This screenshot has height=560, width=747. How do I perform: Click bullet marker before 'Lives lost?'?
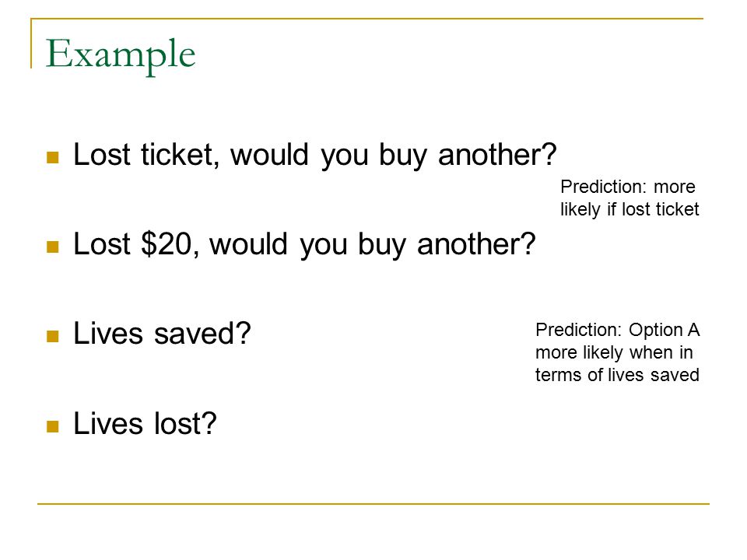[x=52, y=425]
